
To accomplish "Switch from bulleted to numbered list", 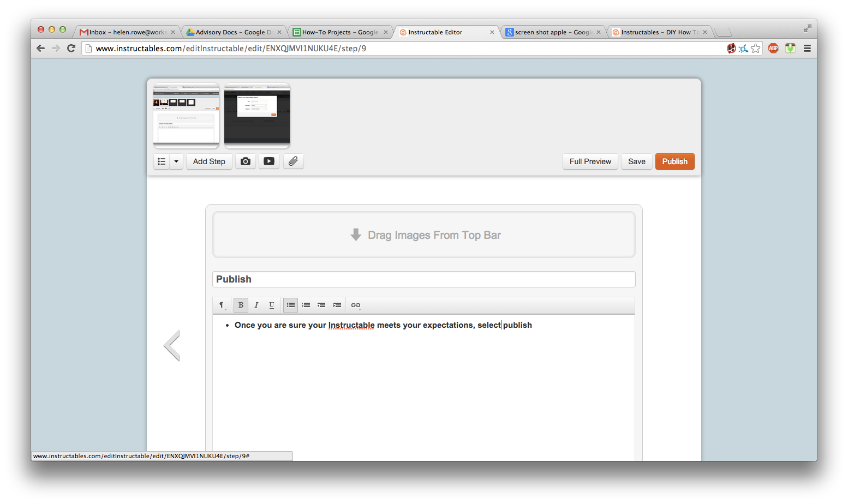I will coord(306,305).
